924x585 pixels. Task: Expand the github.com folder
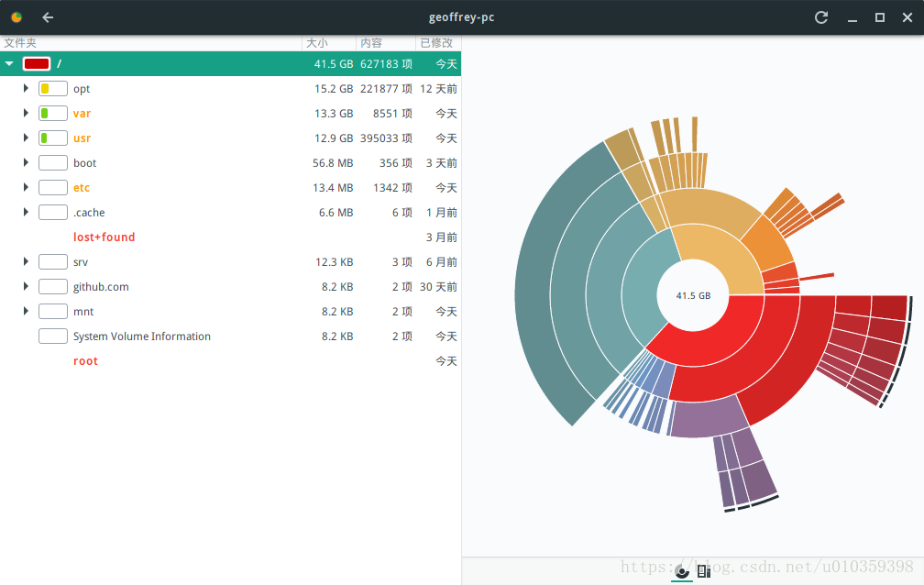pyautogui.click(x=26, y=287)
